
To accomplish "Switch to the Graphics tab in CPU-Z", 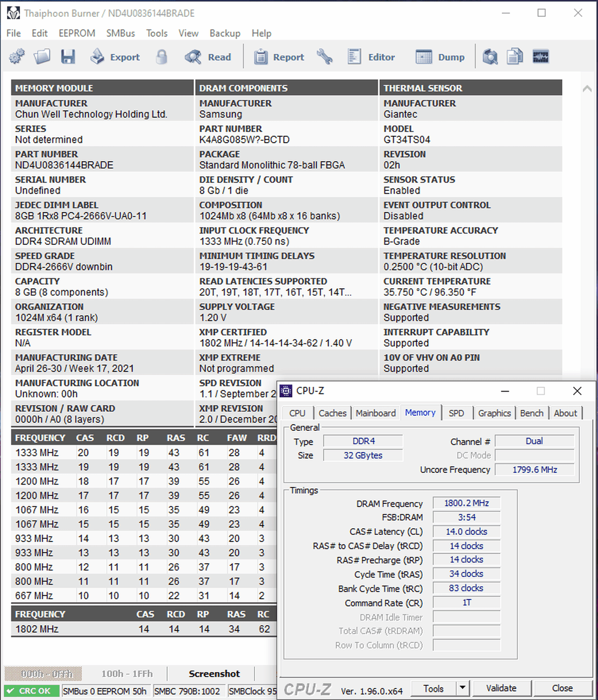I will pyautogui.click(x=494, y=413).
